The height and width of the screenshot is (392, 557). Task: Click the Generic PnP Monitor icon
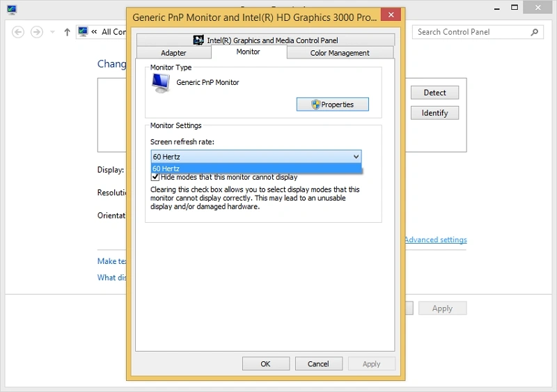161,83
